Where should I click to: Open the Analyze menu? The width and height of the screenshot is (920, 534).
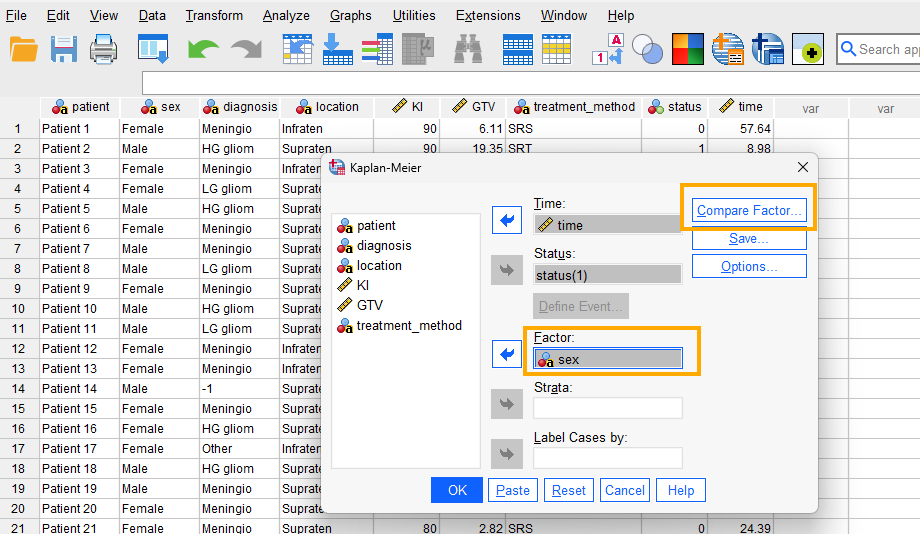[x=286, y=15]
